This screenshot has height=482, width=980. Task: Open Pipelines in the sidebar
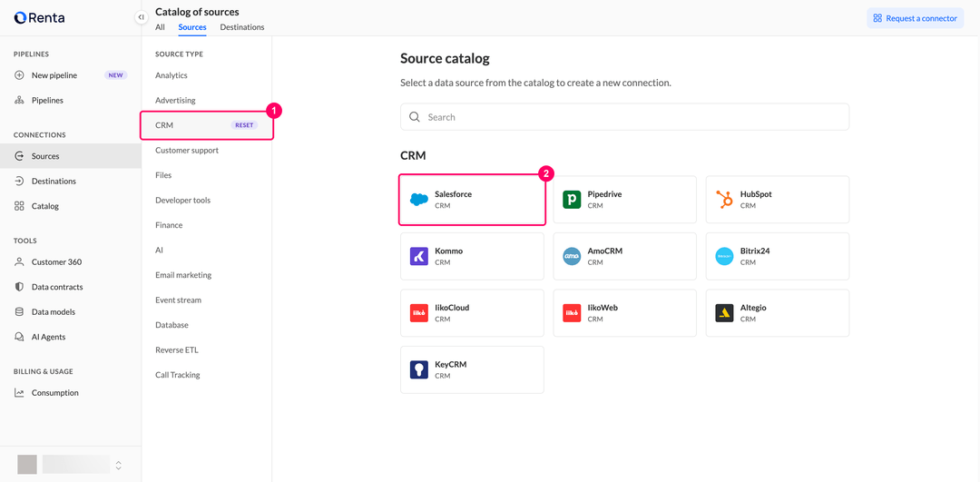click(x=71, y=100)
